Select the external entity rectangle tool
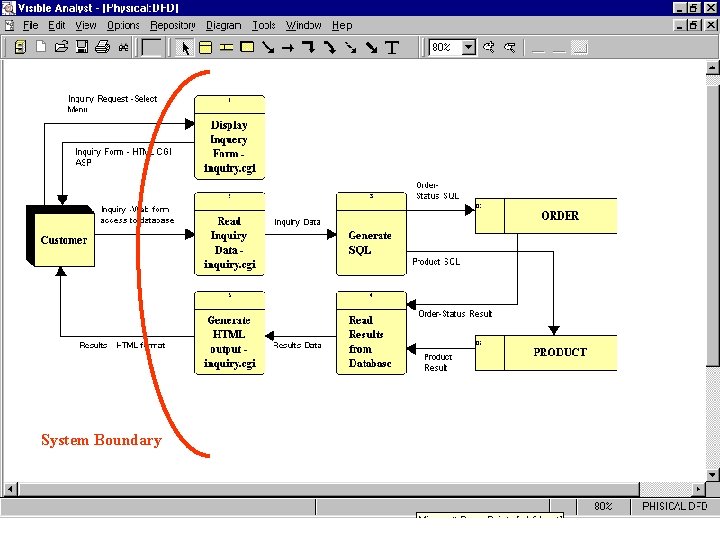Image resolution: width=720 pixels, height=540 pixels. point(248,47)
